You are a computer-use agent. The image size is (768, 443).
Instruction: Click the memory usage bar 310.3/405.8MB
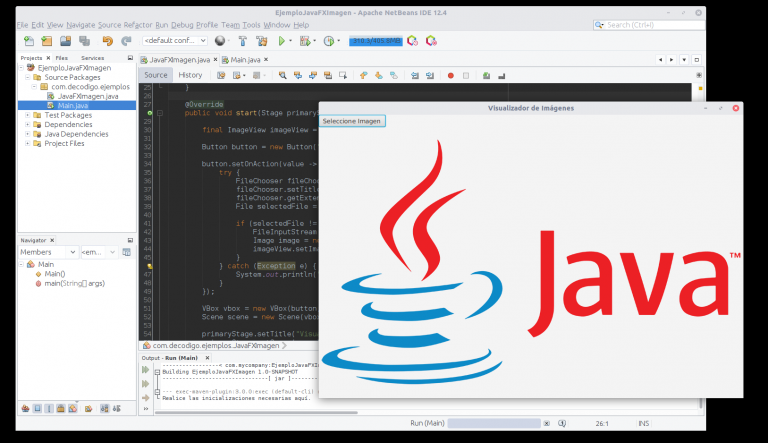pos(376,41)
